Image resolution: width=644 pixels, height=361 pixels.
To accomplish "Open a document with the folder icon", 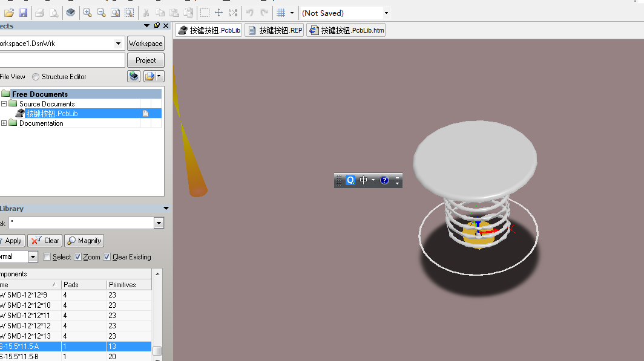I will tap(9, 13).
